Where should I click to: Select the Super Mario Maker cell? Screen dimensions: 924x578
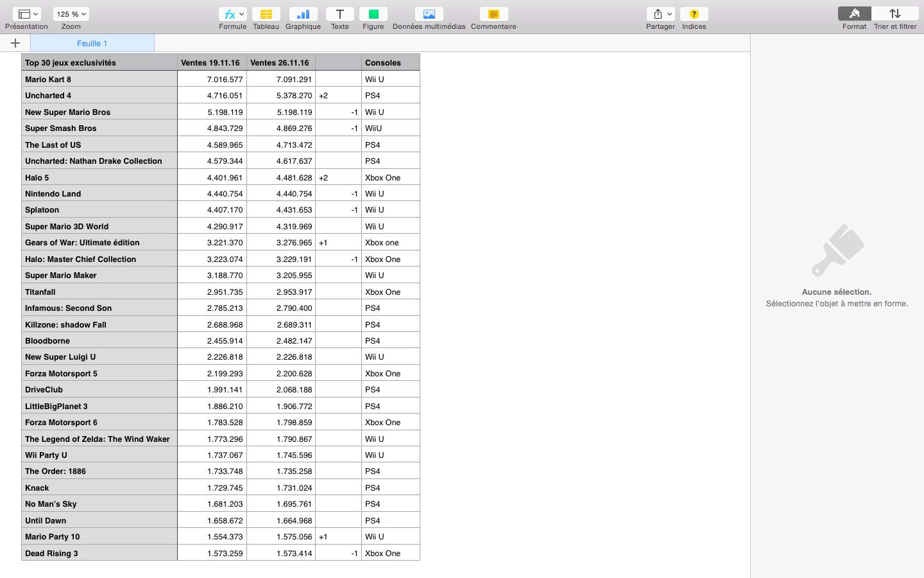(x=99, y=275)
